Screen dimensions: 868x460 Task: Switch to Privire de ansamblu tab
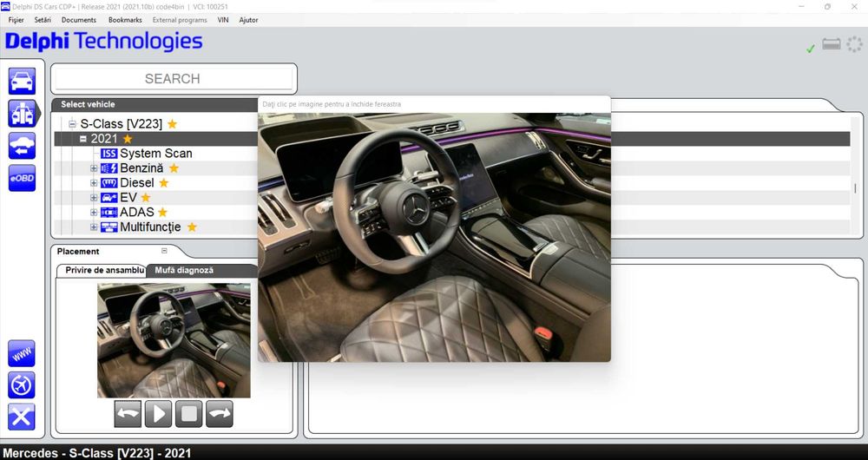(x=102, y=270)
